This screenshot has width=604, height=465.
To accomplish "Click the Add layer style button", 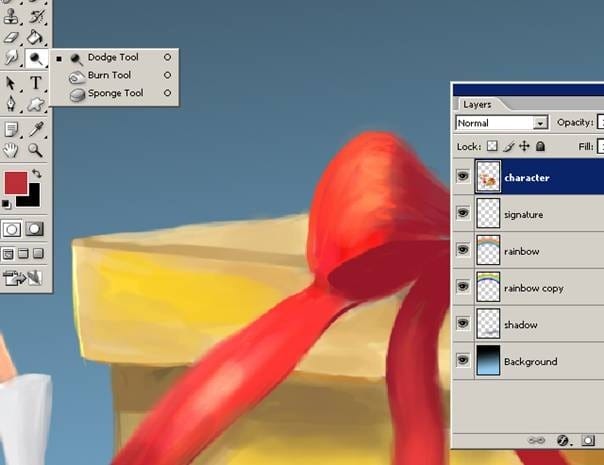I will 563,440.
